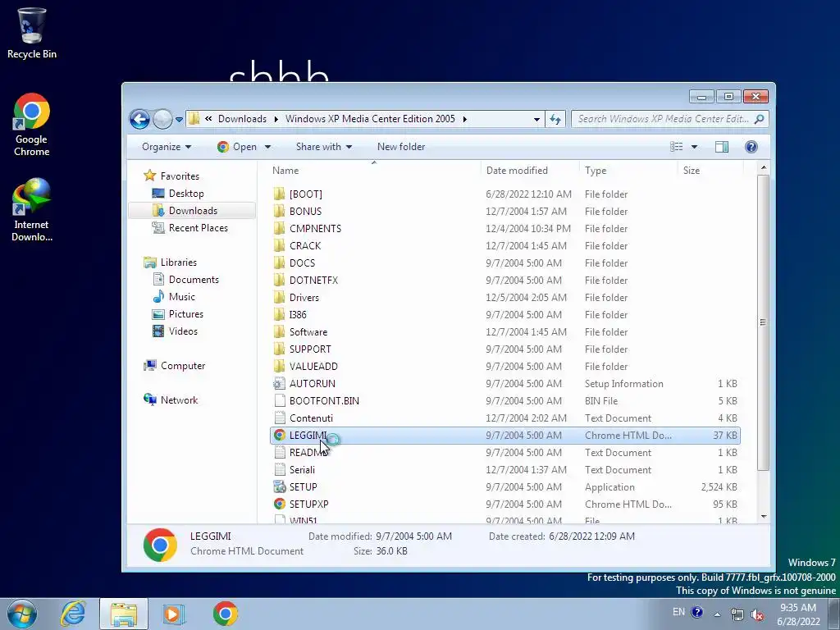
Task: Change your view using the view icon
Action: (x=677, y=147)
